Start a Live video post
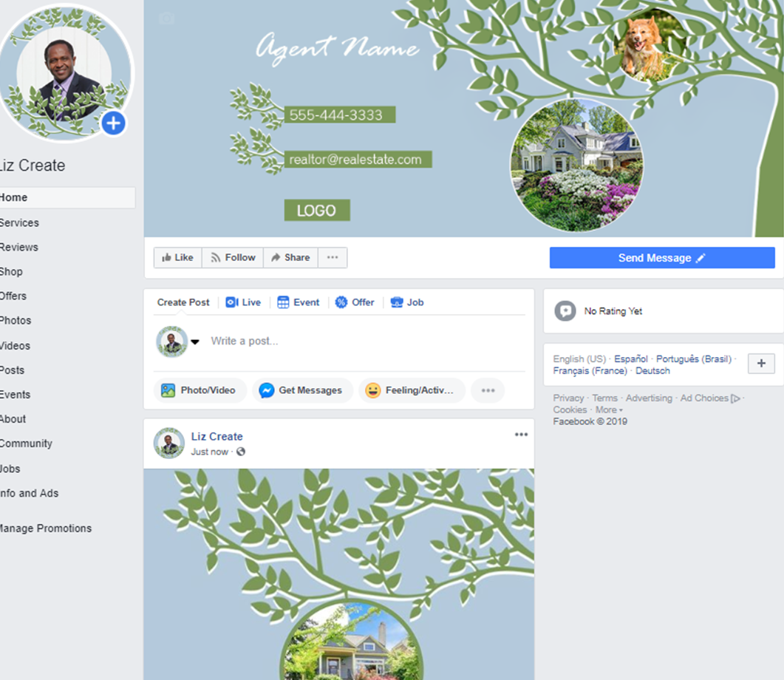This screenshot has height=680, width=784. pyautogui.click(x=244, y=302)
